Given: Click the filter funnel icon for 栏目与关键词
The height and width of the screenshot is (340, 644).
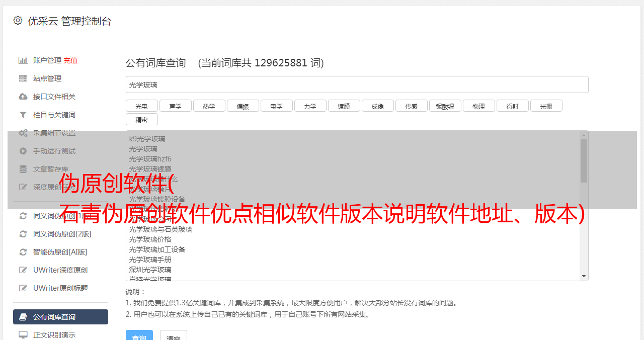Looking at the screenshot, I should pos(23,115).
